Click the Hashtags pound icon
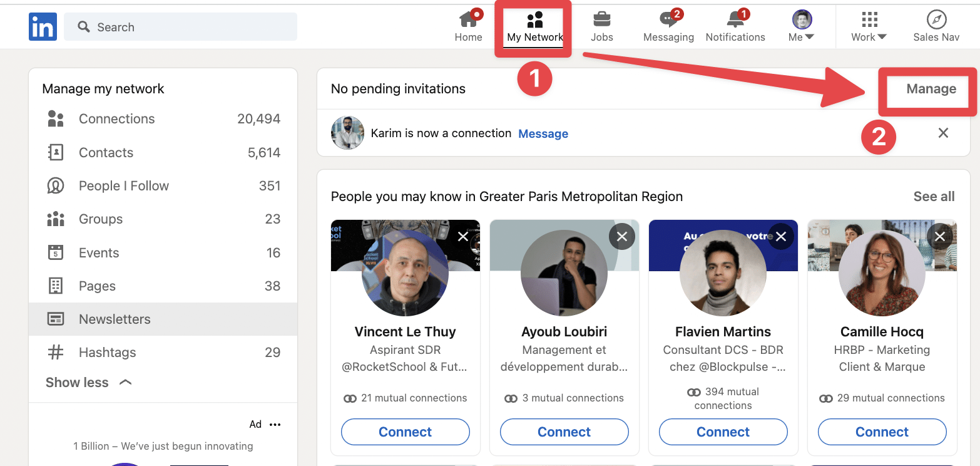 coord(56,352)
